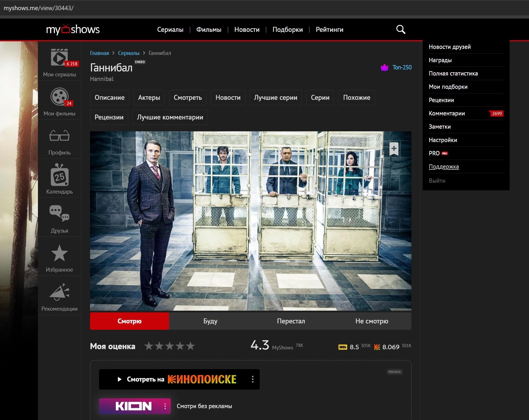Open Recommendations megaphone icon

tap(59, 292)
